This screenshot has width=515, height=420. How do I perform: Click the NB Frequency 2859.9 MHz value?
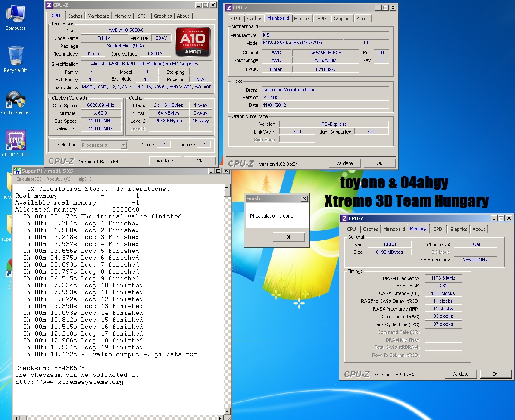[x=475, y=260]
